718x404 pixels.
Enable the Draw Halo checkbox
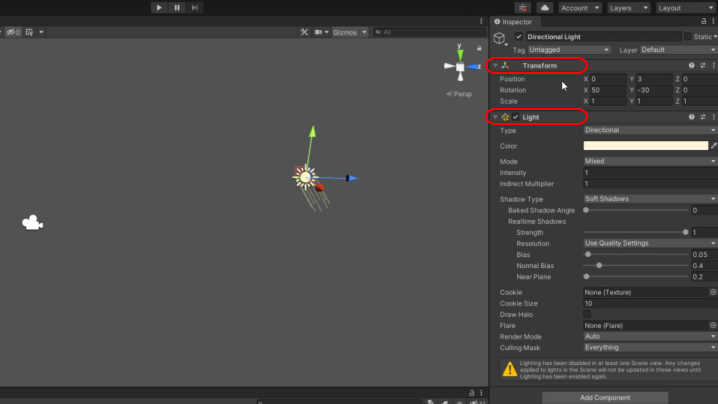click(x=587, y=314)
